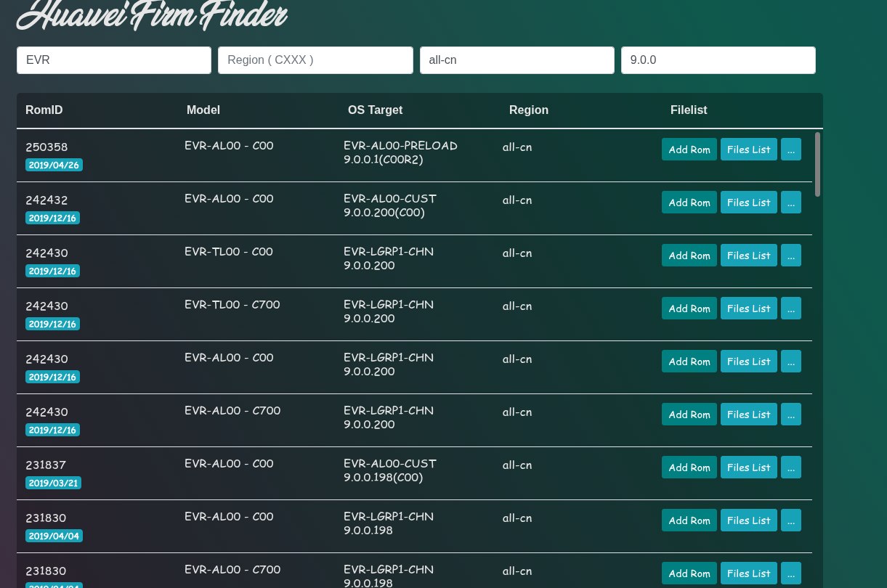Click the 2019/04/26 date badge
Image resolution: width=887 pixels, height=588 pixels.
54,165
